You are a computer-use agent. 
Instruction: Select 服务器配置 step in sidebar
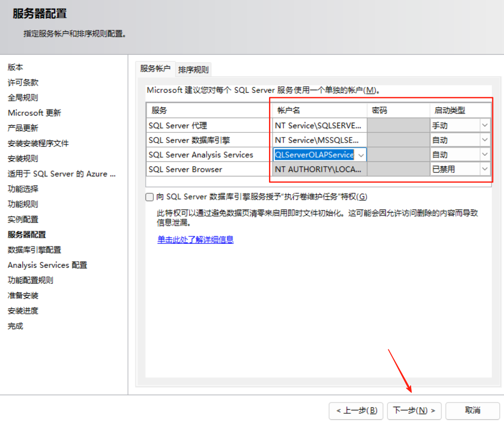[x=27, y=234]
